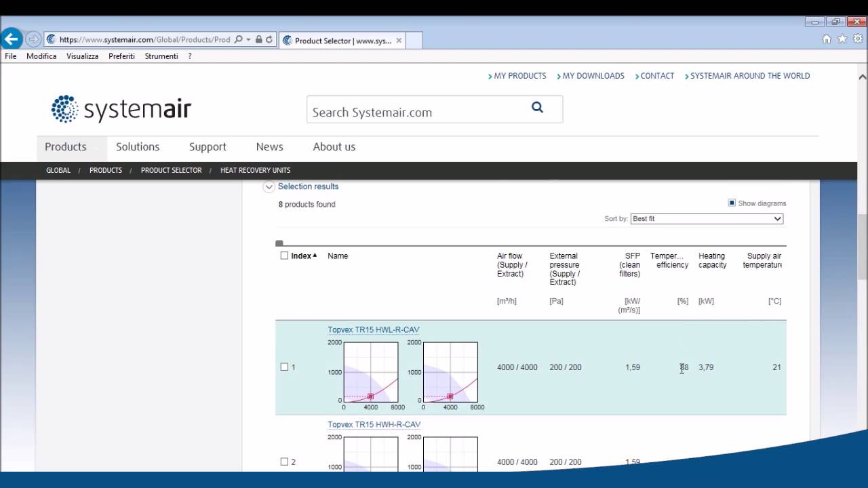Sort by the Index column header
The image size is (868, 488).
(x=304, y=256)
